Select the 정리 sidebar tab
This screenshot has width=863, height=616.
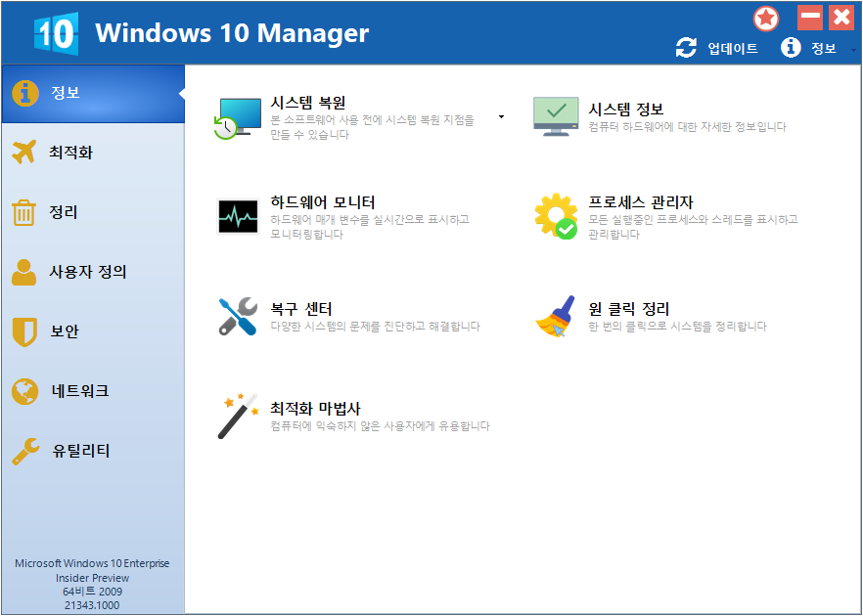[x=93, y=212]
